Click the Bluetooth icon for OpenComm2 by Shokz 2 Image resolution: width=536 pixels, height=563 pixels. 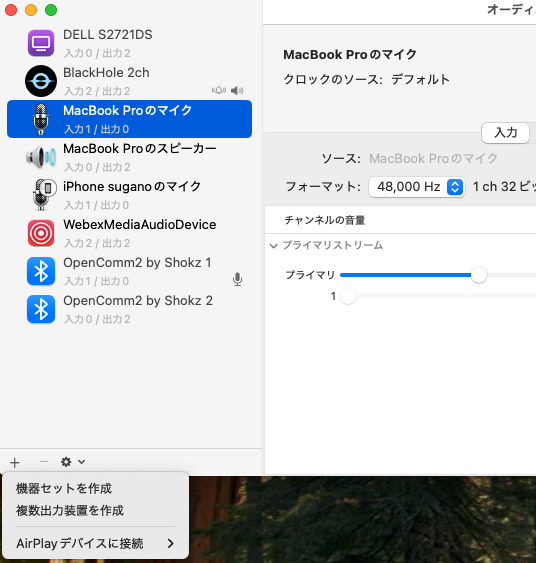(41, 309)
